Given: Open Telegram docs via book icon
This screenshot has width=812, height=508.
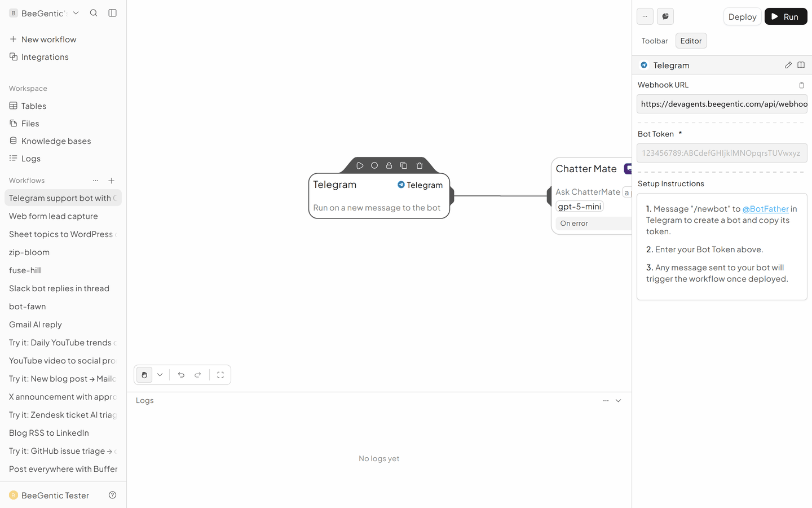Looking at the screenshot, I should point(801,65).
